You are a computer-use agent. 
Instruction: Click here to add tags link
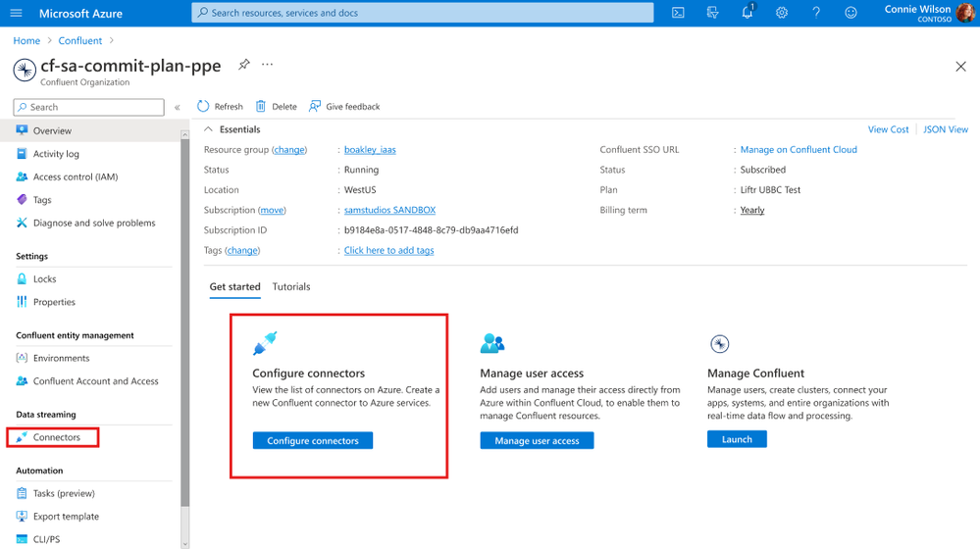click(388, 250)
